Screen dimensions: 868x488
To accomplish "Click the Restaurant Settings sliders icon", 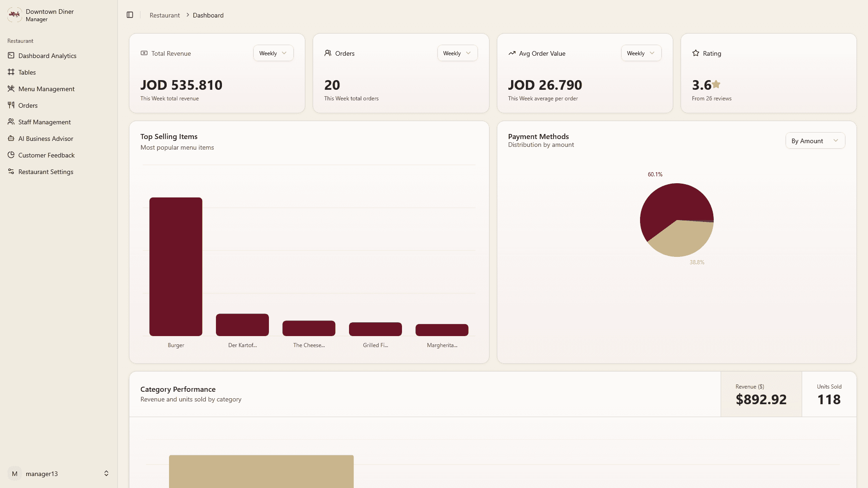I will tap(11, 172).
